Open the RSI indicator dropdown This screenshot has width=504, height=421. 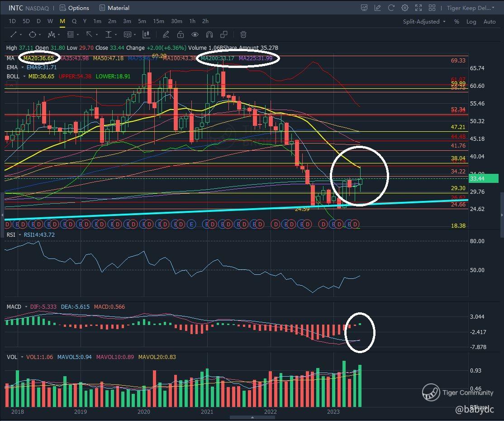[x=20, y=235]
